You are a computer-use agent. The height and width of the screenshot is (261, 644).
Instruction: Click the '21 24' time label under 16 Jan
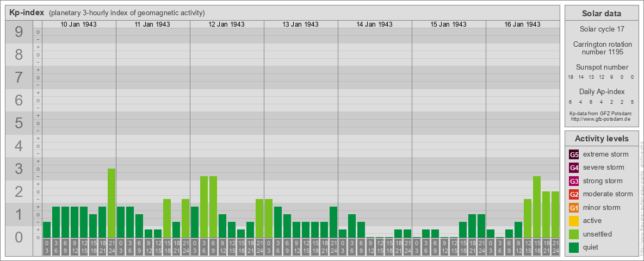tap(555, 247)
